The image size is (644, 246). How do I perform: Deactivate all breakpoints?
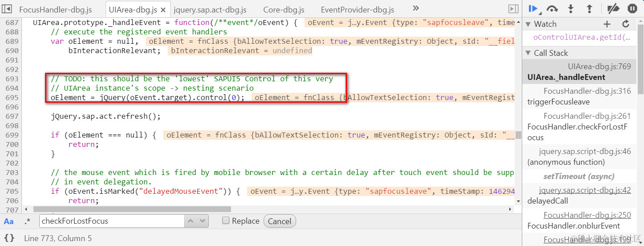coord(614,8)
